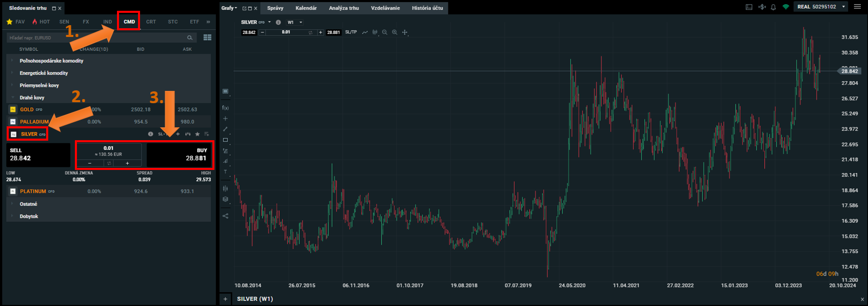This screenshot has height=306, width=868.
Task: Toggle SL/TP on the chart toolbar
Action: click(x=351, y=32)
